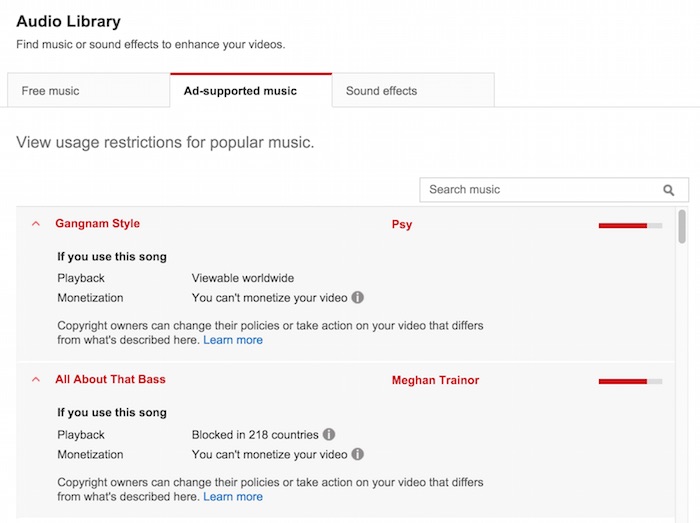Click info icon beside All About That Bass monetization
Image resolution: width=700 pixels, height=523 pixels.
pyautogui.click(x=358, y=454)
